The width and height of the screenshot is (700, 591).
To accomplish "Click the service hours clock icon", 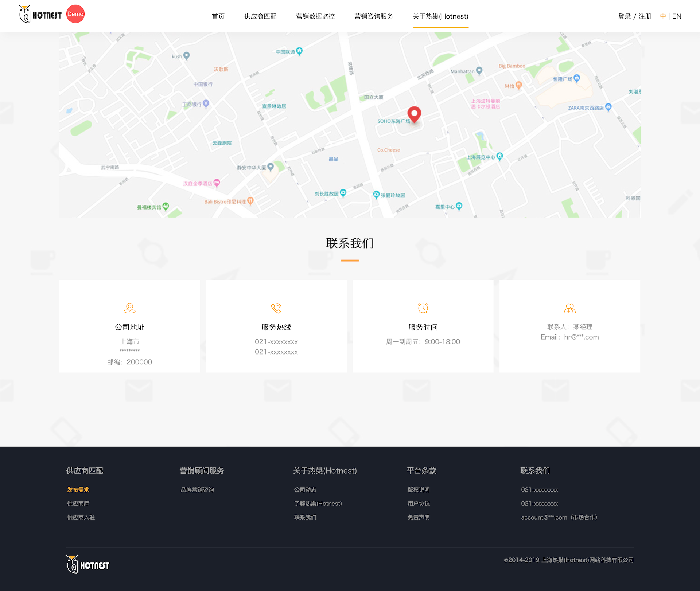I will [x=423, y=308].
